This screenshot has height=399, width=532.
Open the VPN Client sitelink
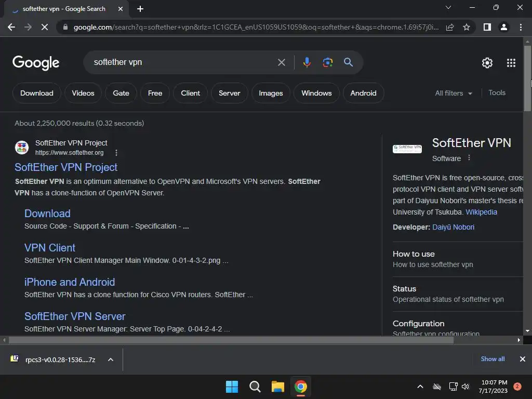click(x=50, y=248)
